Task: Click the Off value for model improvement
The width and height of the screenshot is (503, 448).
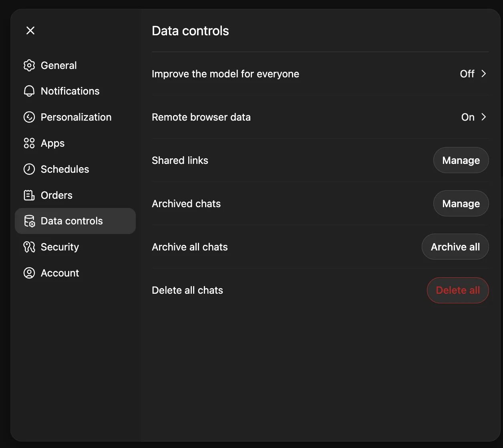Action: tap(467, 74)
